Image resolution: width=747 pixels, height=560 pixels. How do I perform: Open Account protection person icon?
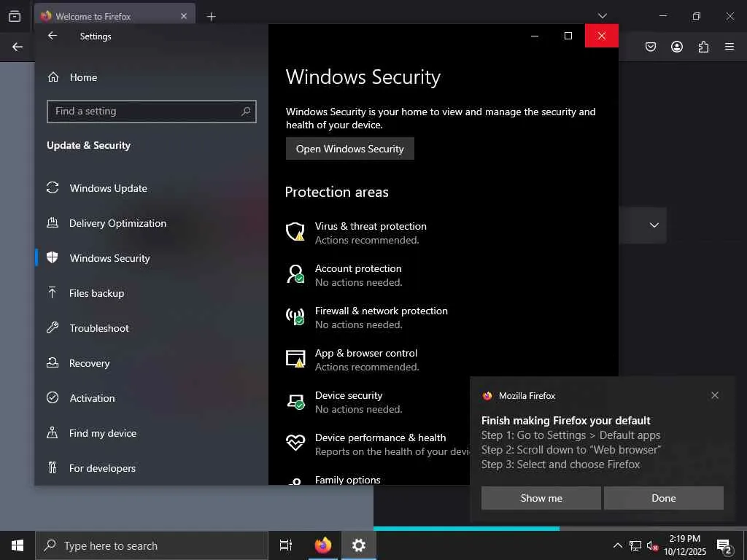(x=295, y=274)
